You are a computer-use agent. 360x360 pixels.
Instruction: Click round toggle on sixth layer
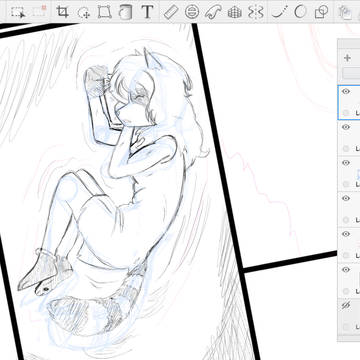click(x=346, y=291)
